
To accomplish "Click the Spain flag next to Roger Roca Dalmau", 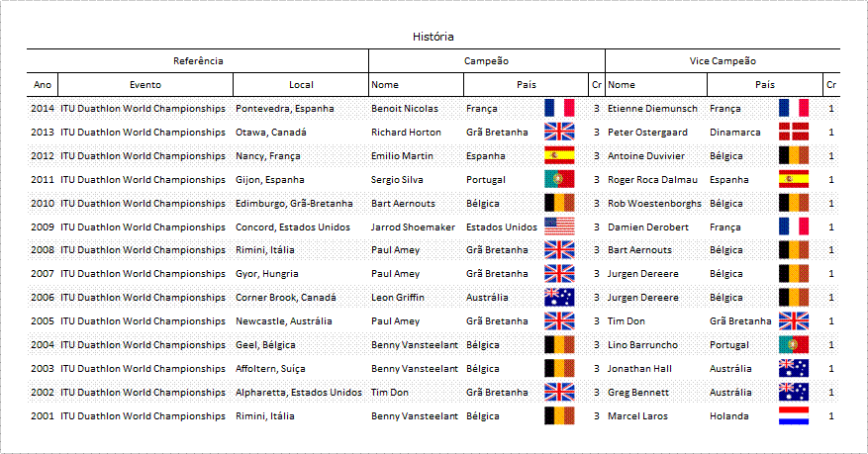I will (x=793, y=179).
